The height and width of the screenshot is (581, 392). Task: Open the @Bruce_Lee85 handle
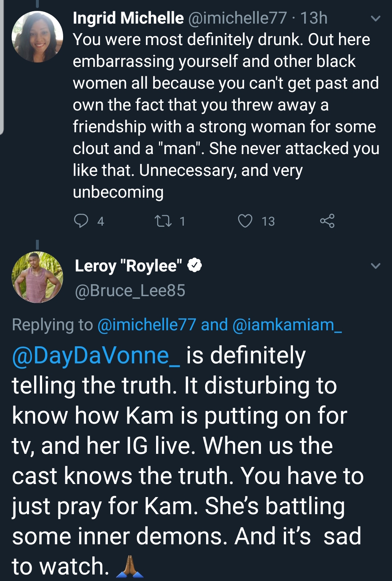point(130,290)
